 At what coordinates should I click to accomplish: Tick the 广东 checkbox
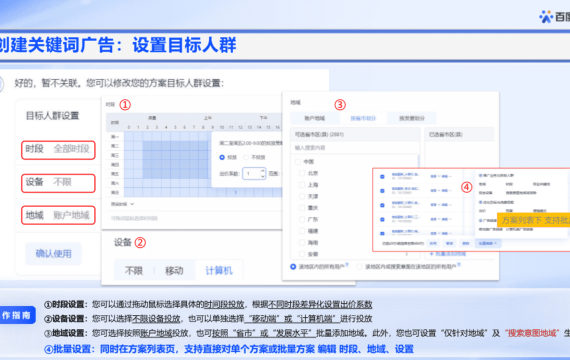coord(302,219)
